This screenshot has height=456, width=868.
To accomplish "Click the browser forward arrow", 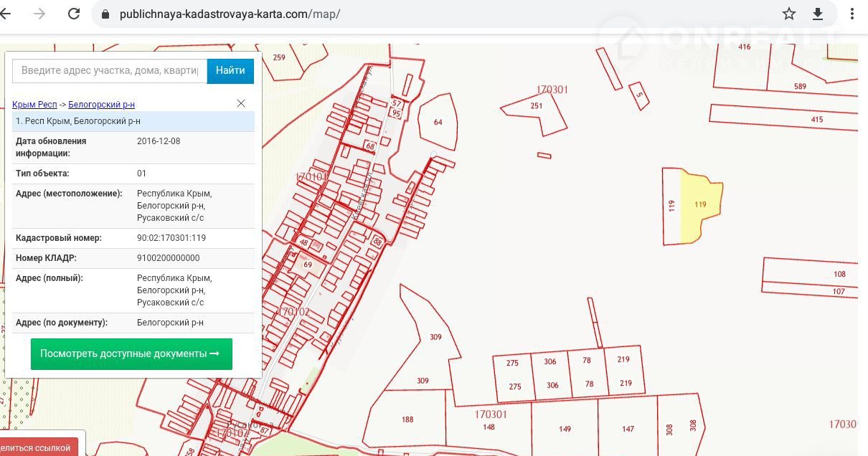I will pos(39,14).
